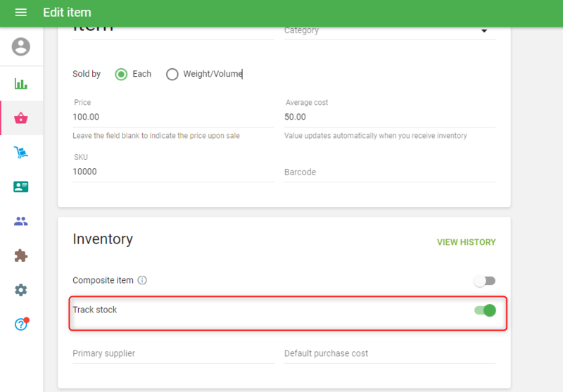Enable the Composite item toggle
The image size is (563, 392).
point(484,281)
